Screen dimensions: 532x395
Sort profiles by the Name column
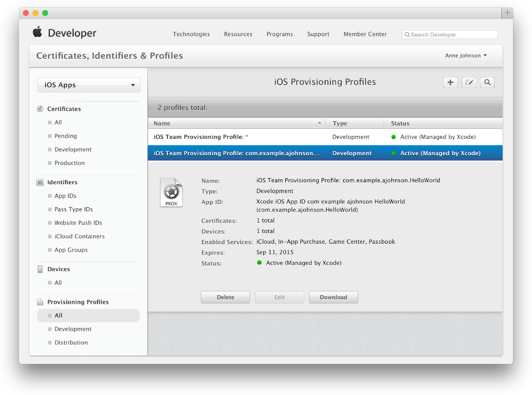[237, 123]
